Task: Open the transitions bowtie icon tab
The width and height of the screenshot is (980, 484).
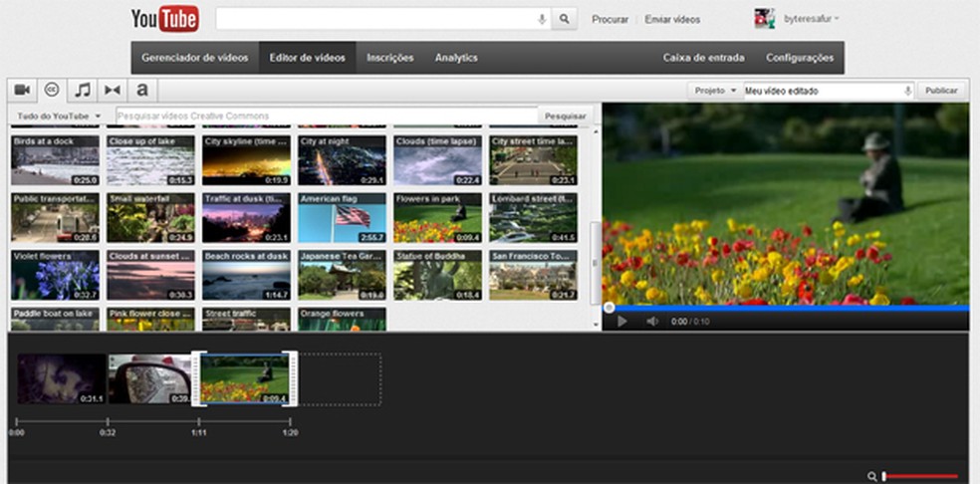Action: pyautogui.click(x=113, y=90)
